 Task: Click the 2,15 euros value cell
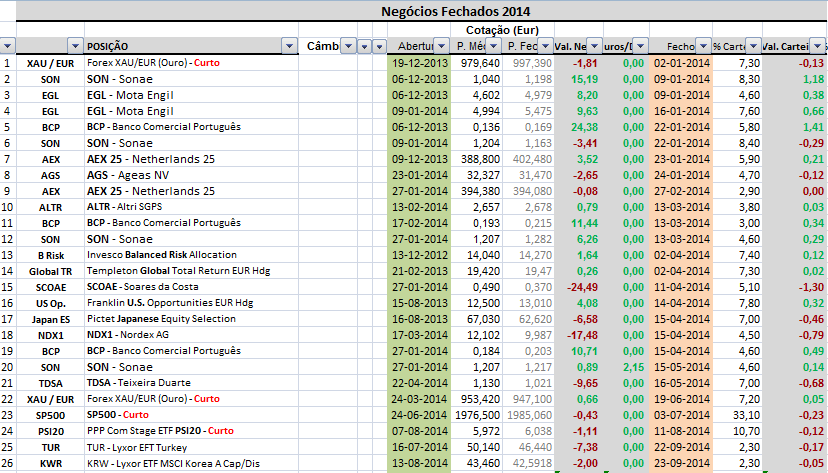pos(632,366)
